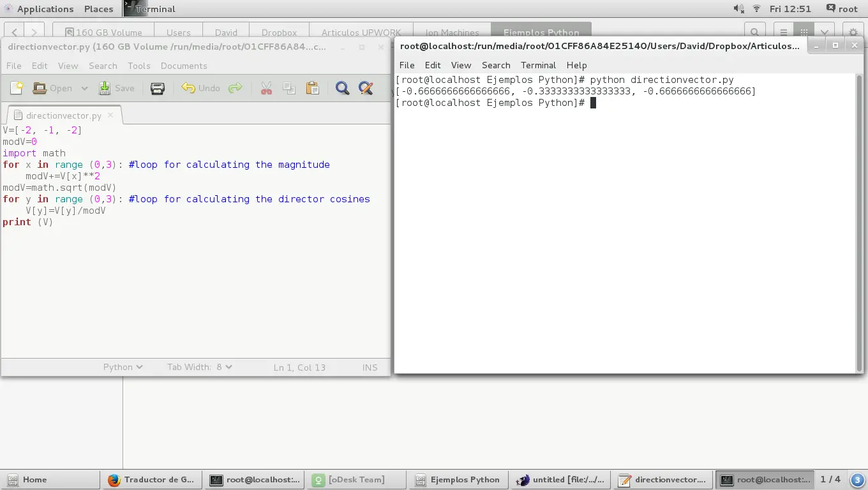868x490 pixels.
Task: Open the root user menu
Action: [x=842, y=9]
